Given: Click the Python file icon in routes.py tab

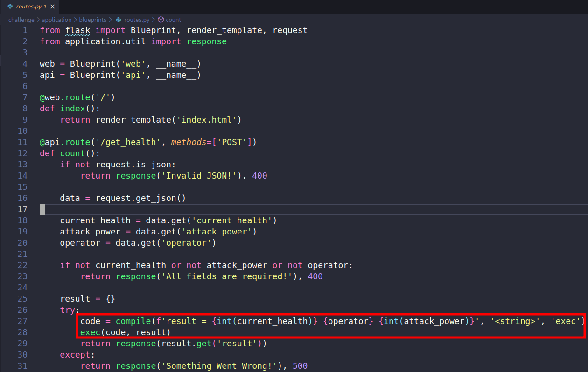Looking at the screenshot, I should click(x=10, y=7).
